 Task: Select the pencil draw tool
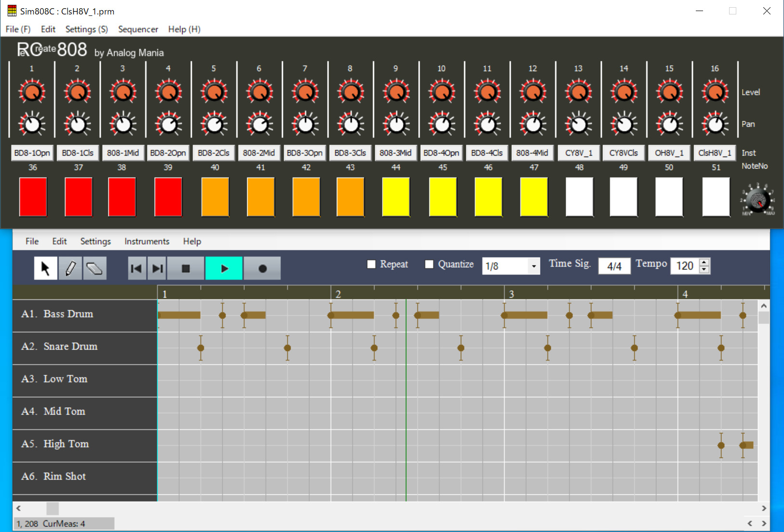pyautogui.click(x=70, y=268)
